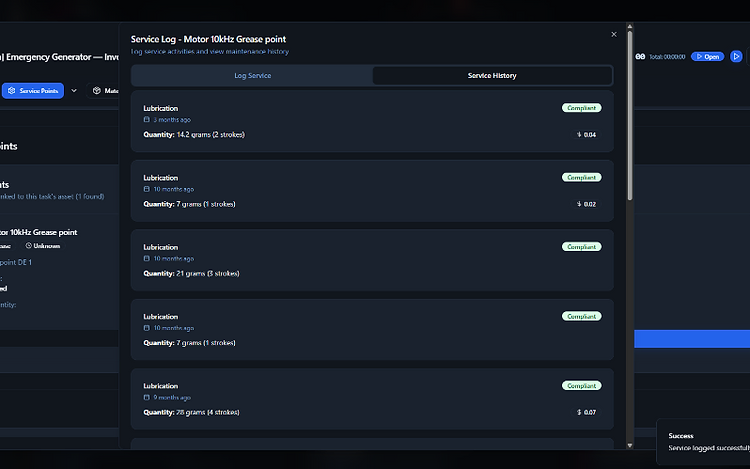Click the scrollbar down arrow

(x=630, y=445)
